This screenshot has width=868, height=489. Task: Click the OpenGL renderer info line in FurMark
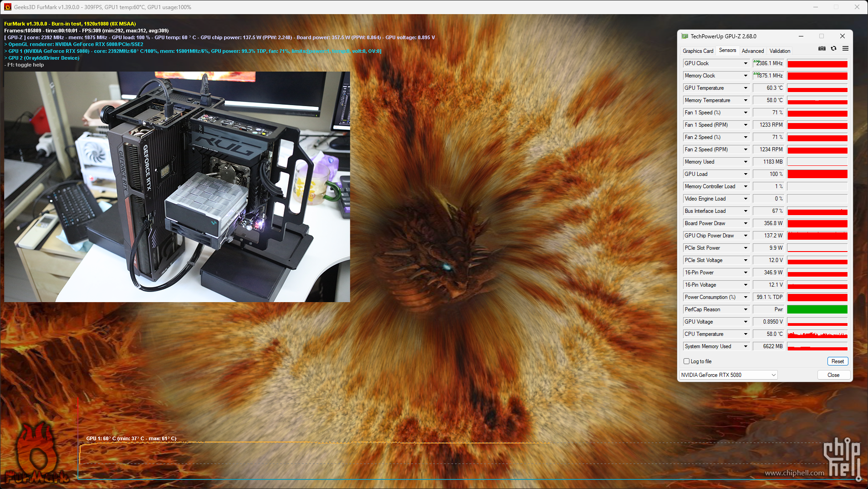pyautogui.click(x=74, y=44)
